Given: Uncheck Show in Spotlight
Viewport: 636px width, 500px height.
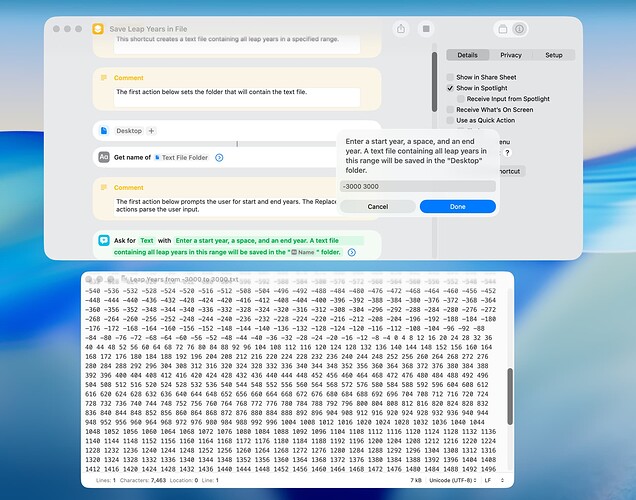Looking at the screenshot, I should 450,88.
